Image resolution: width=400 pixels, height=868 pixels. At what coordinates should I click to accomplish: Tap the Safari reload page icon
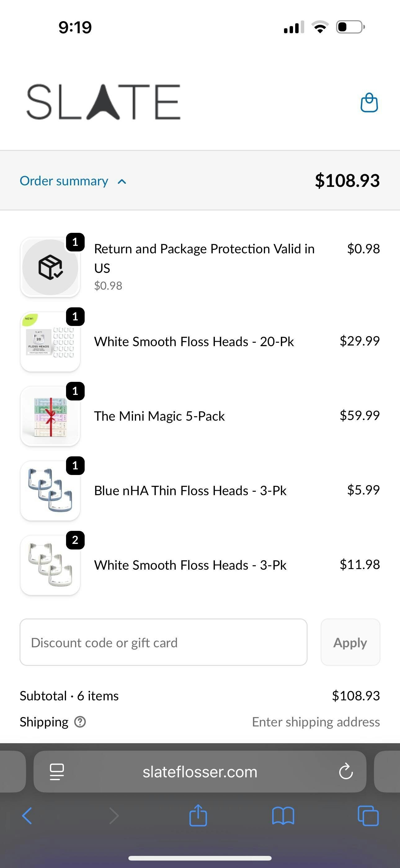345,772
